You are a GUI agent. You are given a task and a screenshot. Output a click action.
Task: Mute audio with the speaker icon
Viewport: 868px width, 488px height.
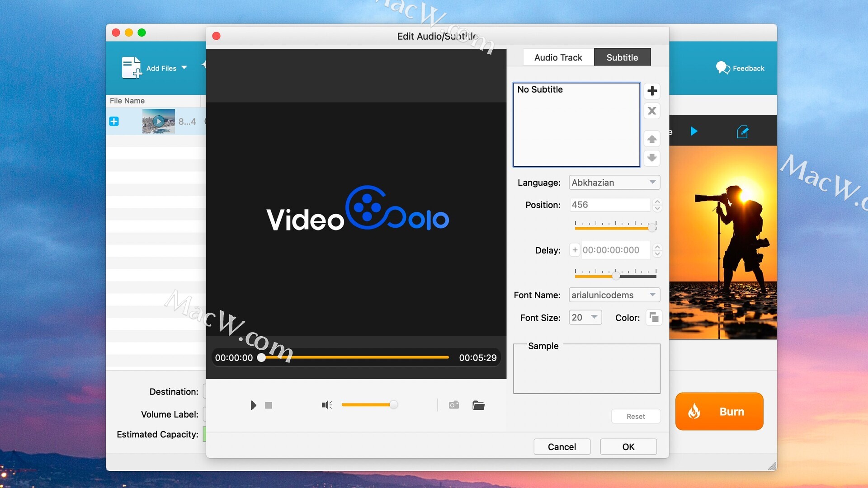[x=327, y=405]
